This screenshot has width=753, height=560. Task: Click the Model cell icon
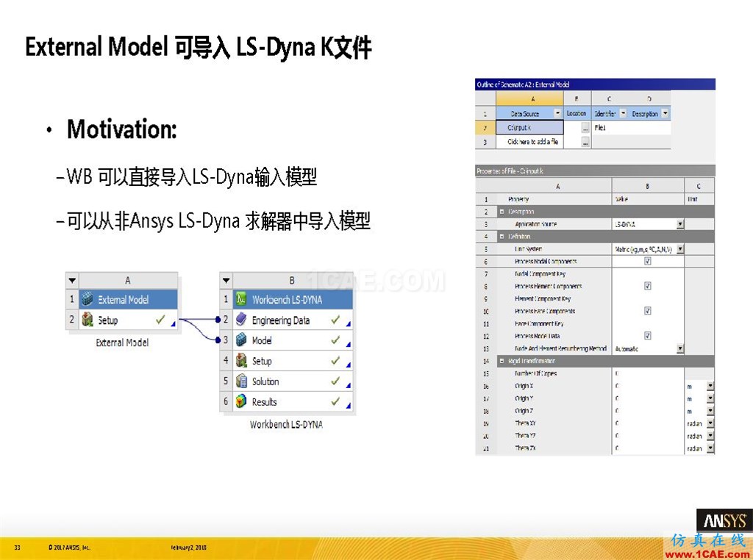[241, 340]
